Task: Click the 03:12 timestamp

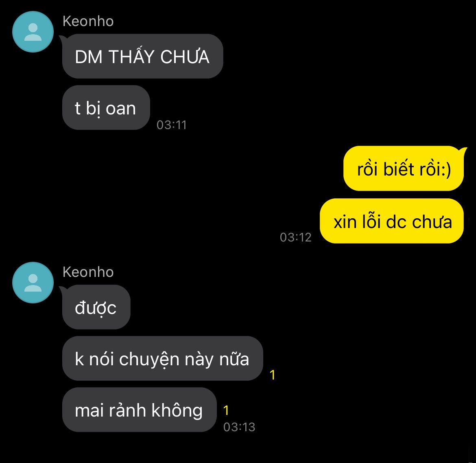Action: pyautogui.click(x=296, y=237)
